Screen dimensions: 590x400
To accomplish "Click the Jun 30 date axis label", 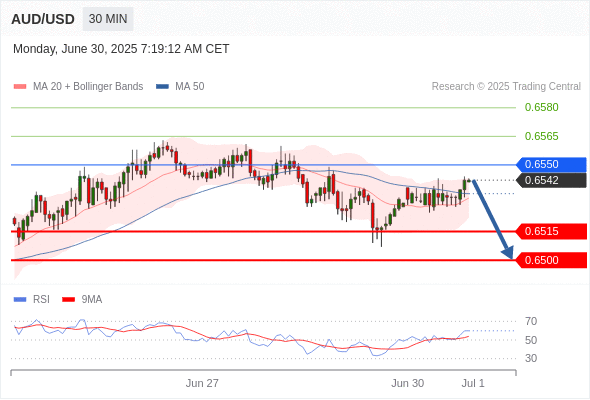I will pos(408,383).
